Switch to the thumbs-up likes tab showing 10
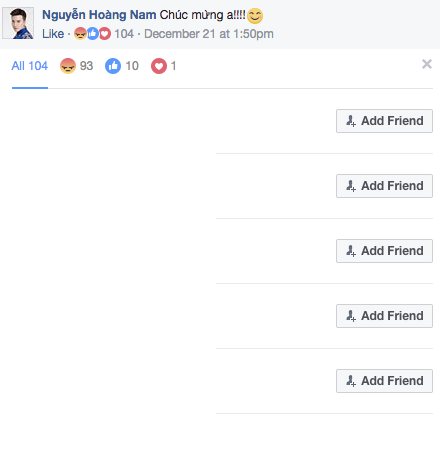Viewport: 440px width, 472px height. click(x=122, y=66)
